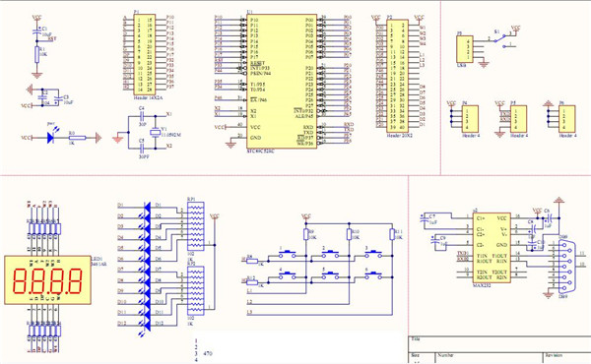Viewport: 591px width, 364px height.
Task: Click pull-up resistor R10 10K
Action: pos(349,234)
